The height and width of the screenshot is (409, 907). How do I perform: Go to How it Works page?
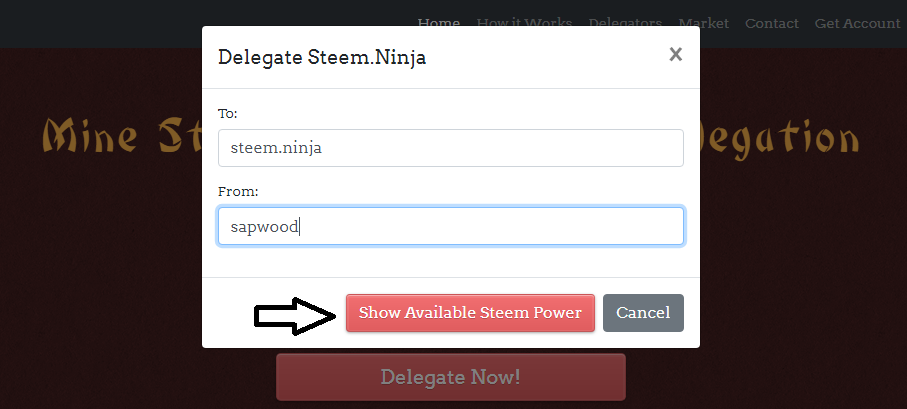click(524, 23)
